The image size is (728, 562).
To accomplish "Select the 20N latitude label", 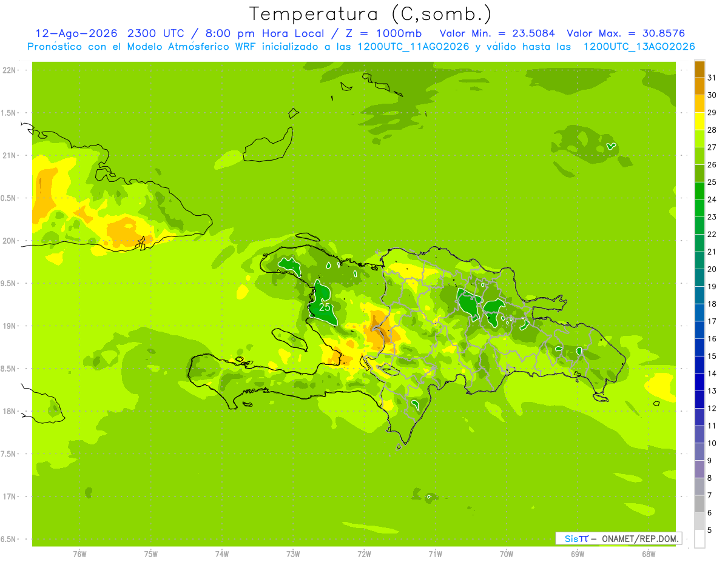I will (x=9, y=241).
